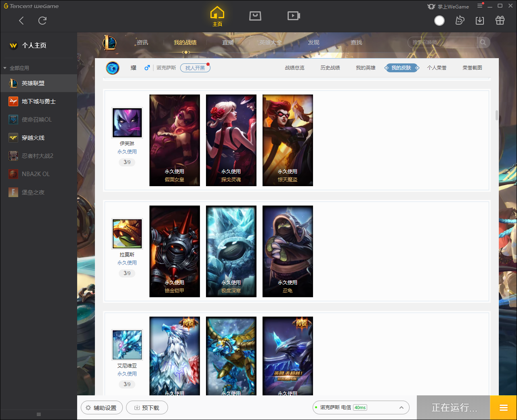Click the 艾尼维亚 champion name
517x420 pixels.
click(127, 366)
